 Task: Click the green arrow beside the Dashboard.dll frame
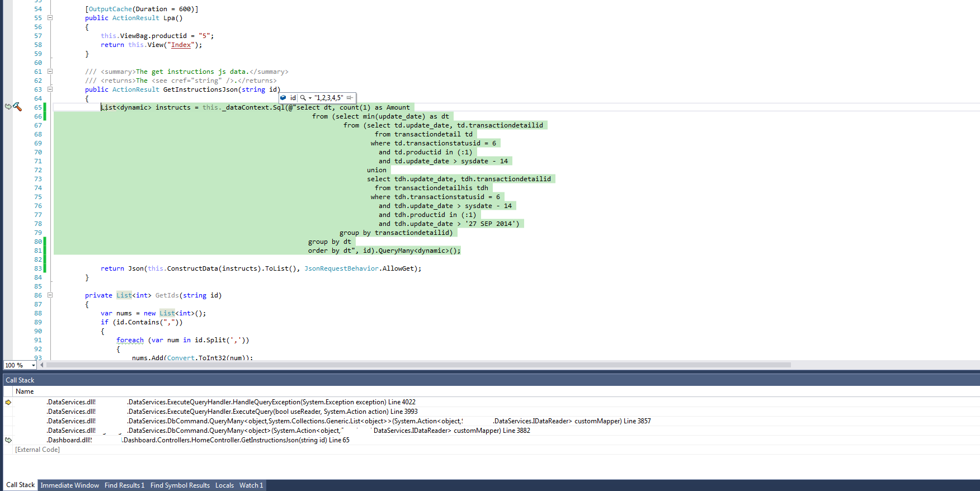8,440
